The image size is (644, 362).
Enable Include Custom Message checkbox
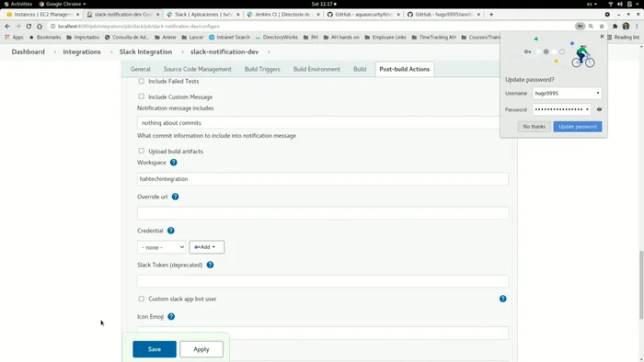142,96
